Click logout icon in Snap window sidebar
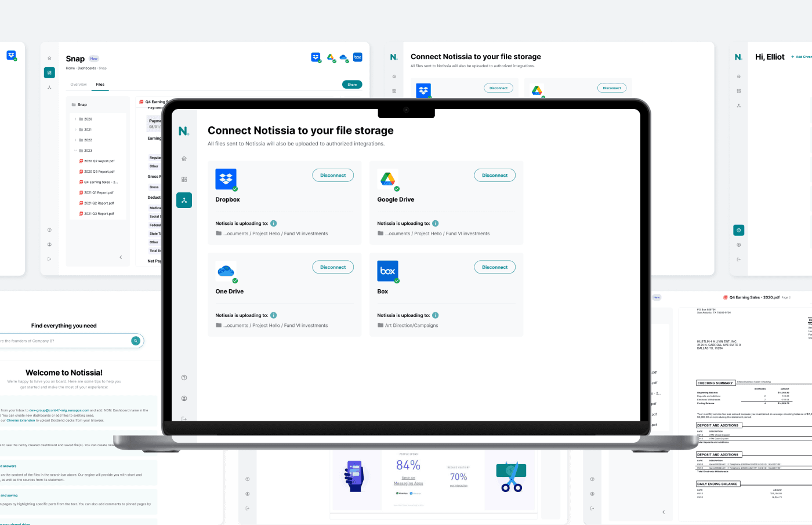The image size is (812, 525). pos(49,259)
